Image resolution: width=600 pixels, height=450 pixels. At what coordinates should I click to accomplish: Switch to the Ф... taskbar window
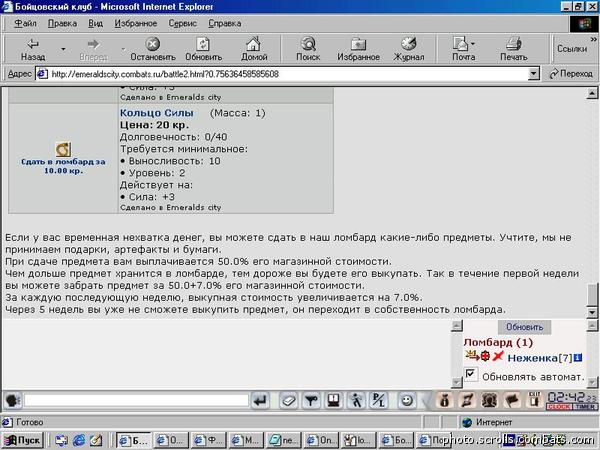point(209,440)
